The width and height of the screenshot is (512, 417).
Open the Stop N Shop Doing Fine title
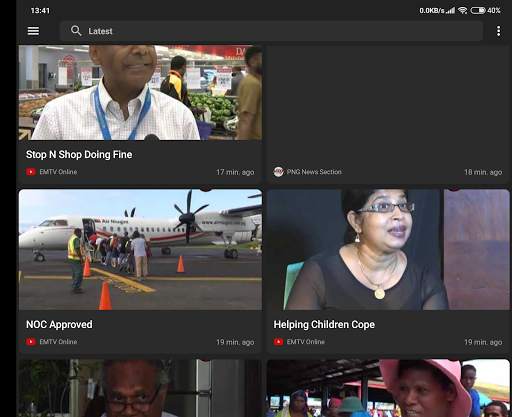point(79,155)
